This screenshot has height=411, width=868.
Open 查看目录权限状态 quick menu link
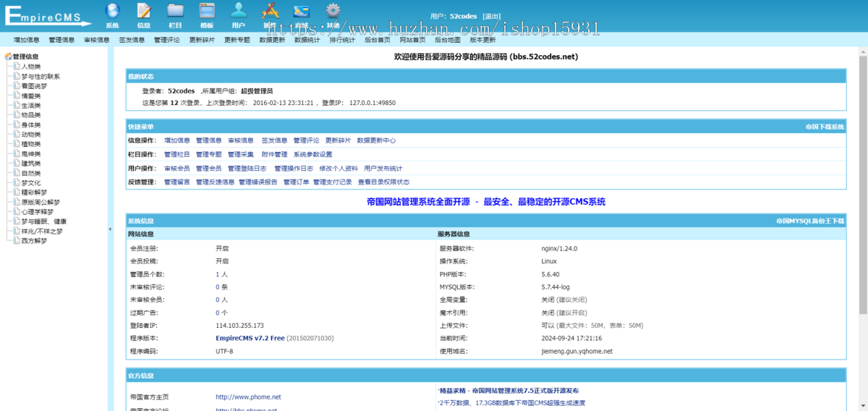point(383,182)
